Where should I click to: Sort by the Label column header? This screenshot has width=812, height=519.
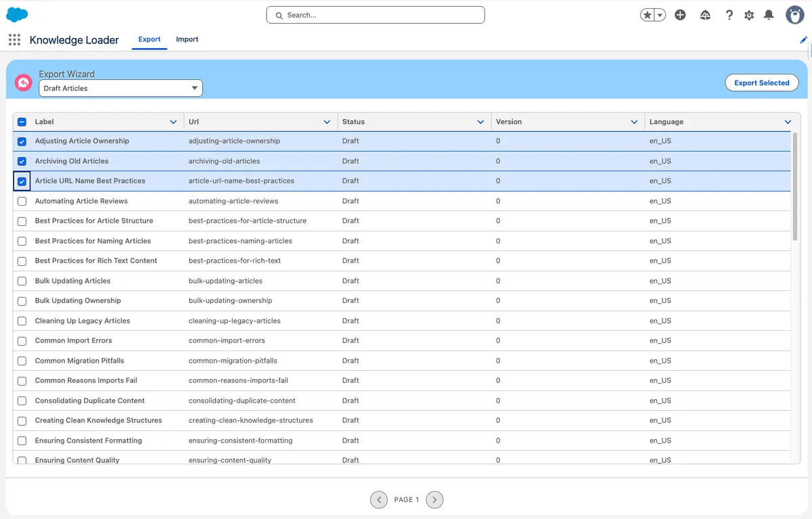click(45, 122)
